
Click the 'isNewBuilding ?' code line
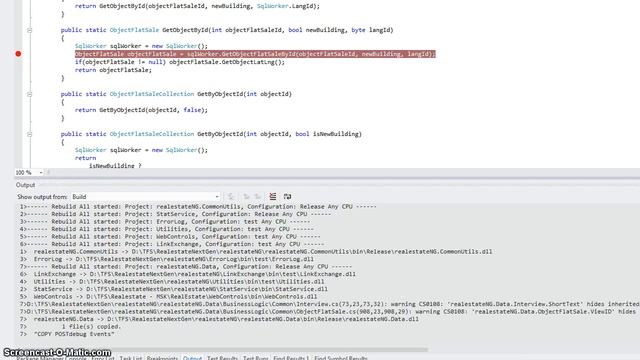point(115,166)
